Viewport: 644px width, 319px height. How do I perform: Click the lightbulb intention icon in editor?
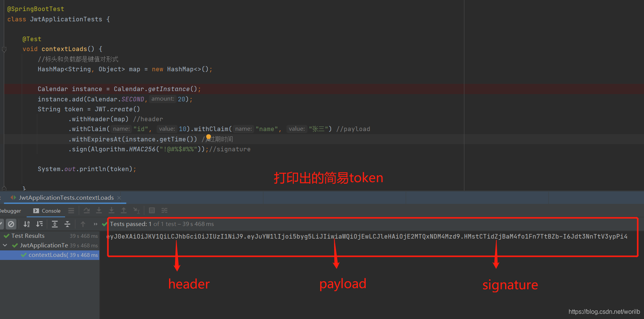click(x=208, y=137)
